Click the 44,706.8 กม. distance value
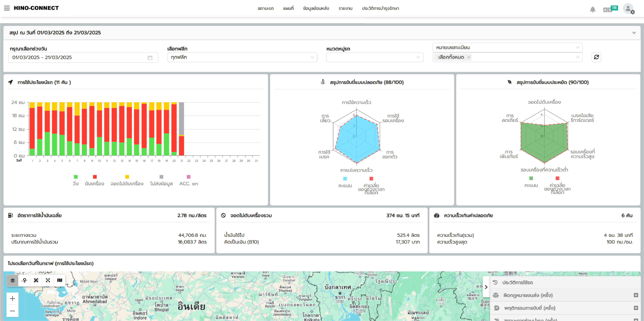The image size is (644, 321). pyautogui.click(x=193, y=235)
